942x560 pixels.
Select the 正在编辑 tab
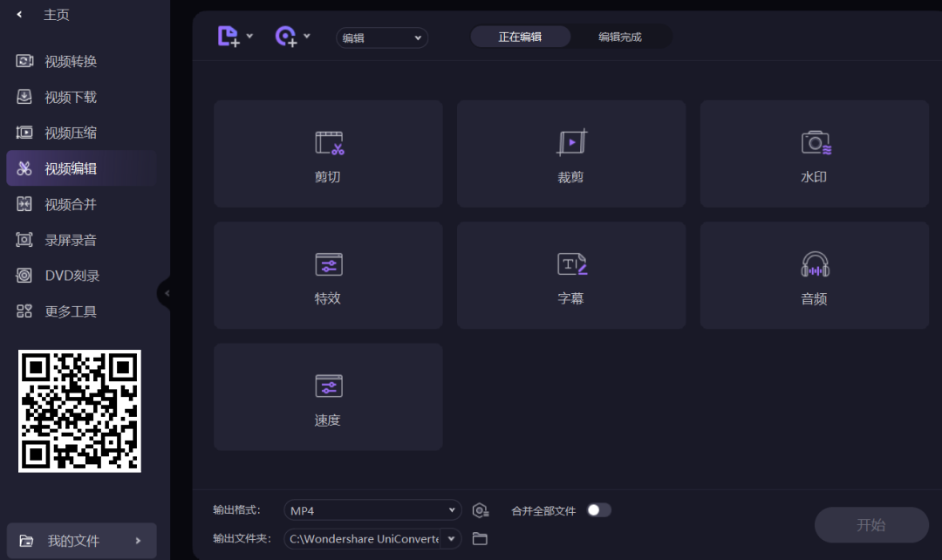[521, 38]
